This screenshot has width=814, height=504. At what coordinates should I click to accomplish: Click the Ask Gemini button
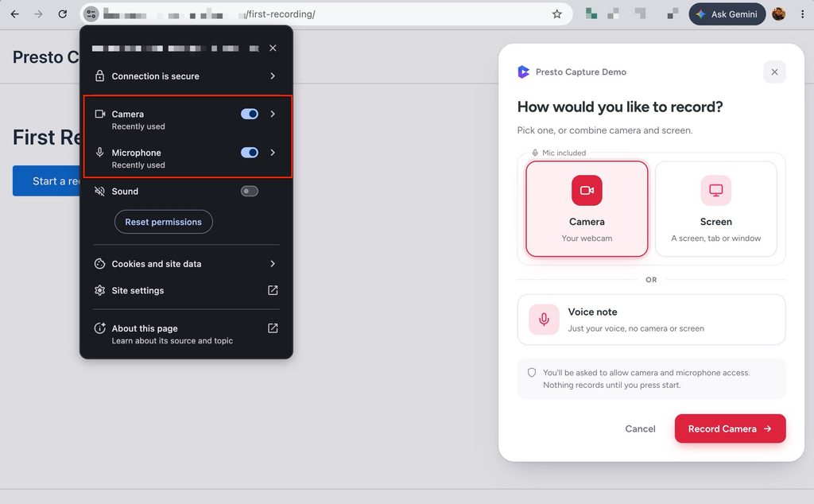pyautogui.click(x=727, y=14)
